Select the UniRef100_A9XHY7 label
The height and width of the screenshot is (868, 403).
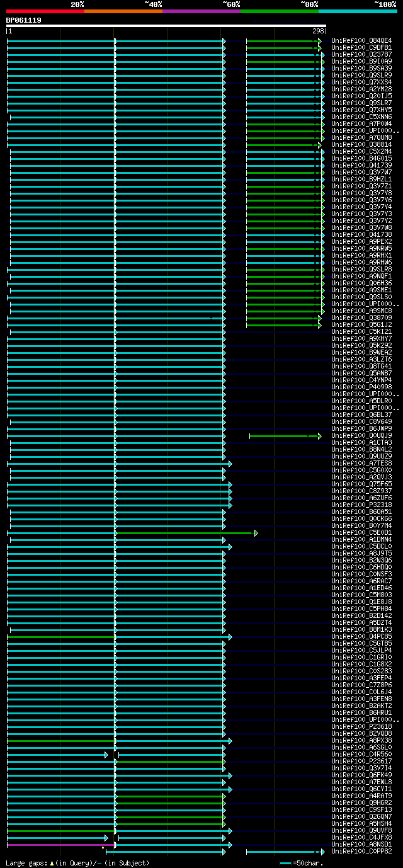pyautogui.click(x=361, y=338)
